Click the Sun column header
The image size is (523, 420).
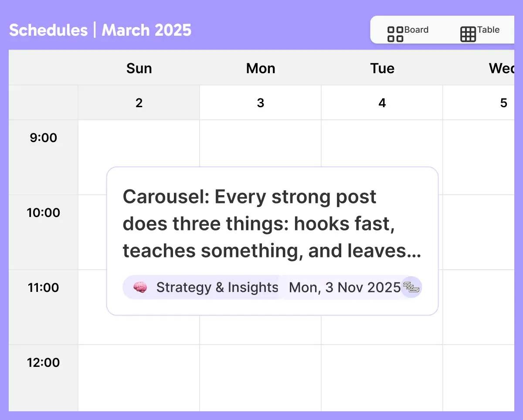tap(139, 68)
